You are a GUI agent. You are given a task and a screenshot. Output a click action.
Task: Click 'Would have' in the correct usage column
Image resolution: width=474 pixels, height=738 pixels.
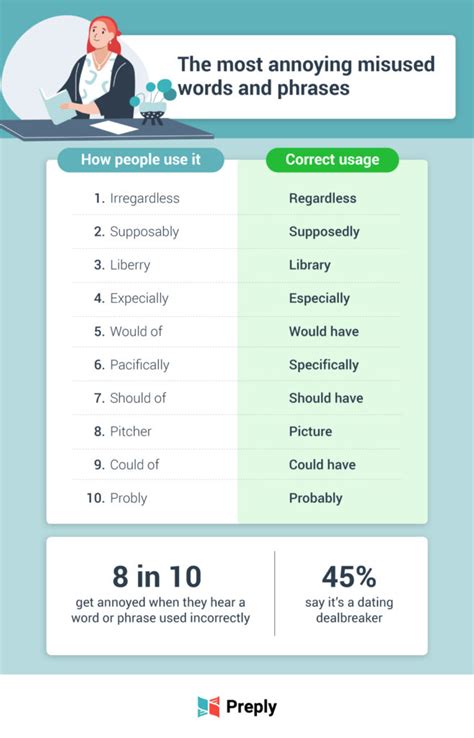coord(324,331)
